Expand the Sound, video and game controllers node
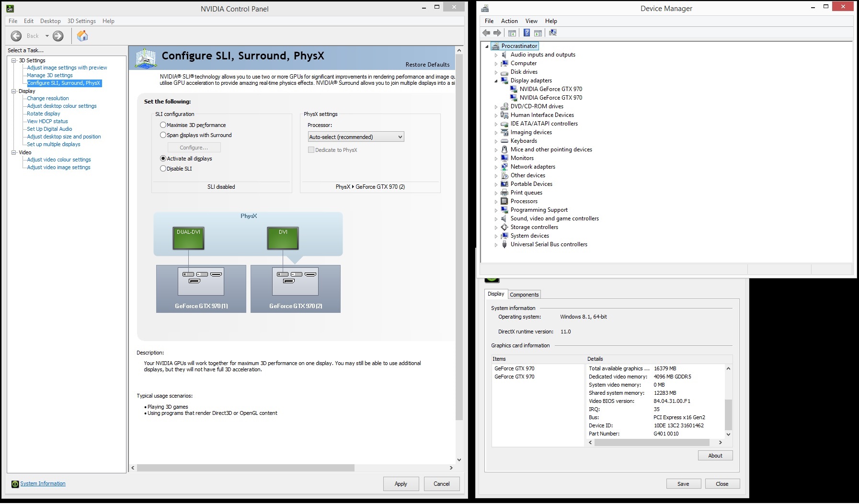This screenshot has width=859, height=504. (496, 219)
